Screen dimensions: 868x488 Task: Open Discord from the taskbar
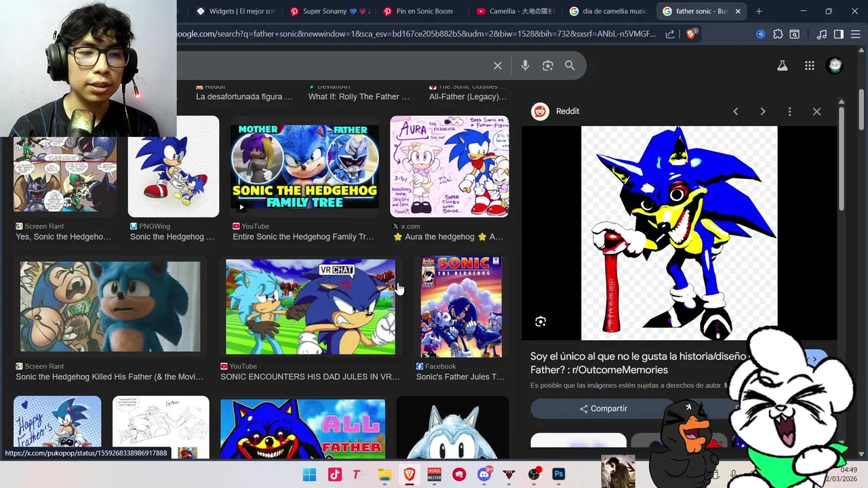pos(485,474)
